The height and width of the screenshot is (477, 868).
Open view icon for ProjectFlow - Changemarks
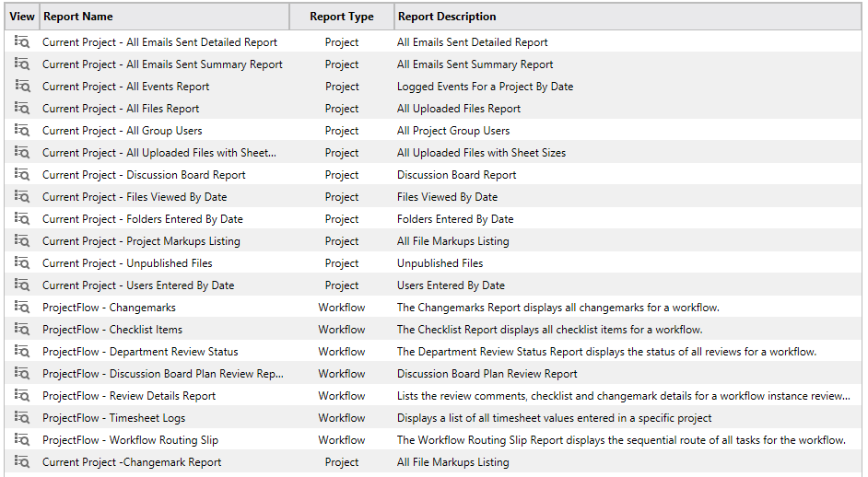click(x=21, y=308)
